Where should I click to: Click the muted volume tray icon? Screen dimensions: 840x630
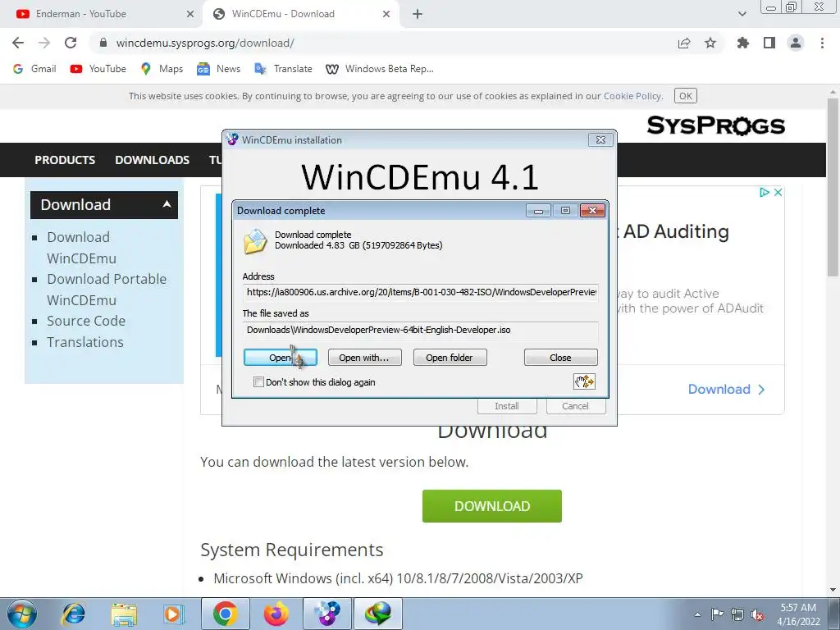point(757,614)
